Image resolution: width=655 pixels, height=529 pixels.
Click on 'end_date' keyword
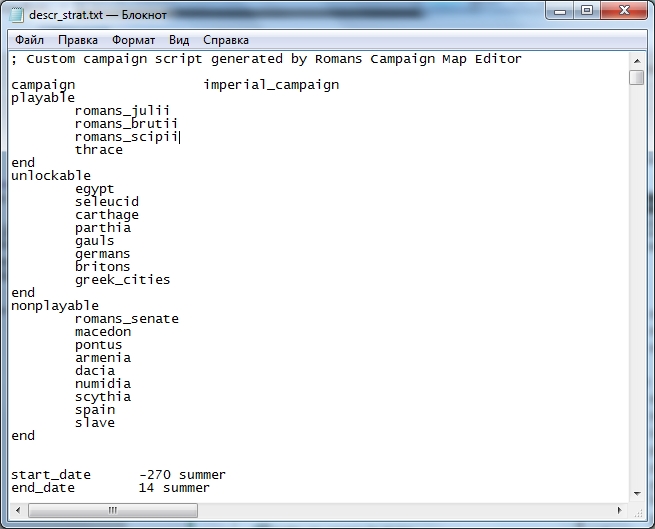(43, 488)
